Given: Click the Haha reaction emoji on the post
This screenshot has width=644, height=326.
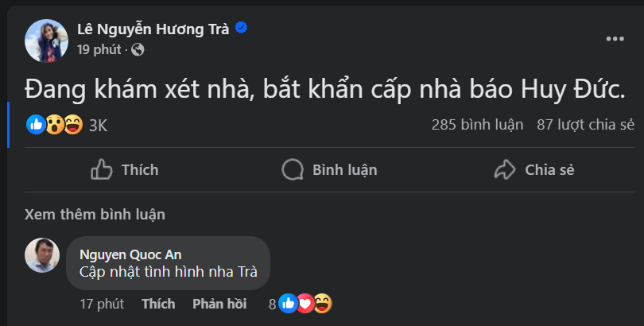Looking at the screenshot, I should [73, 124].
